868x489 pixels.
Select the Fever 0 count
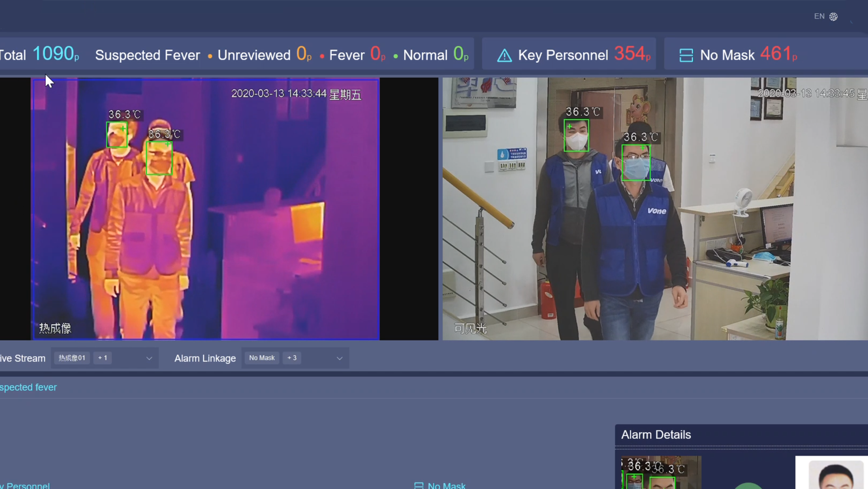[378, 54]
